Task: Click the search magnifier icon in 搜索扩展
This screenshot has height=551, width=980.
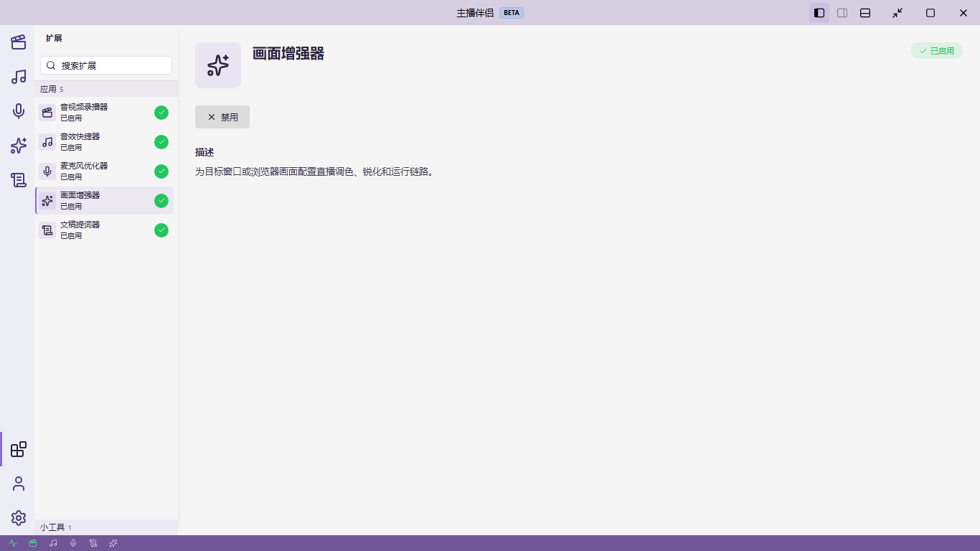Action: click(51, 65)
